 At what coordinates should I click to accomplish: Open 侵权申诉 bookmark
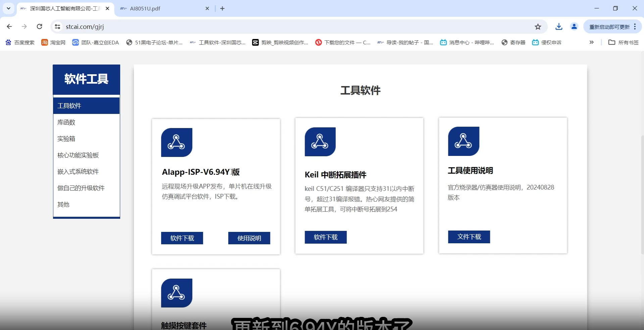point(547,42)
